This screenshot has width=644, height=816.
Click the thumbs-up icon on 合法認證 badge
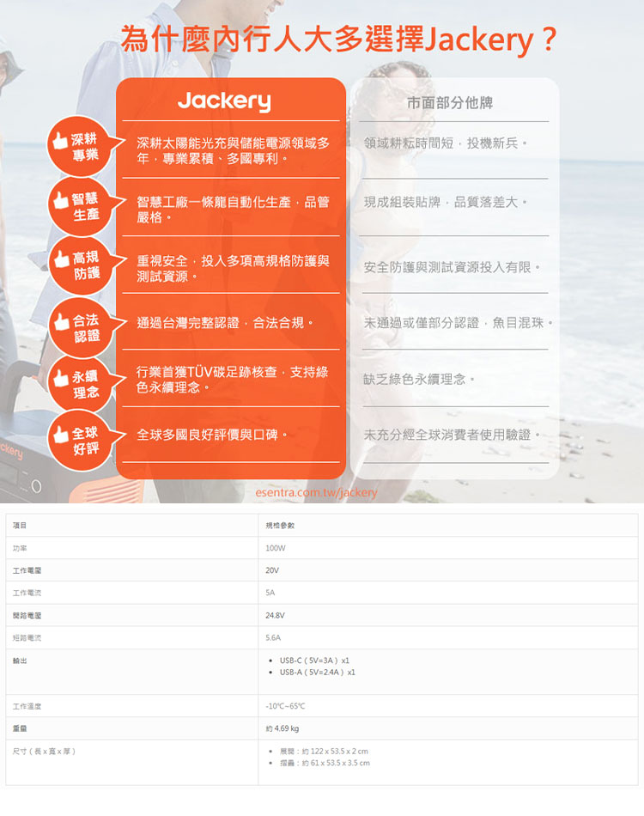pos(61,320)
